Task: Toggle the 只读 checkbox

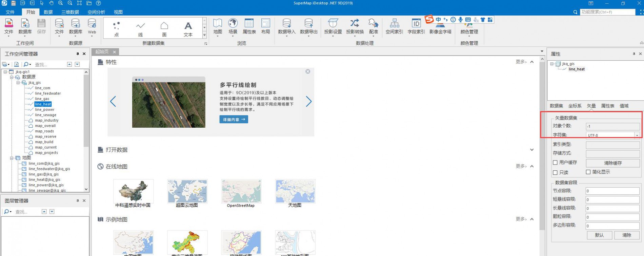Action: (555, 172)
